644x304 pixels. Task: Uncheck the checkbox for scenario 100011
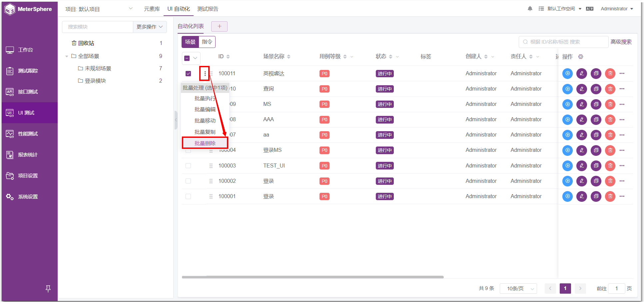click(188, 74)
